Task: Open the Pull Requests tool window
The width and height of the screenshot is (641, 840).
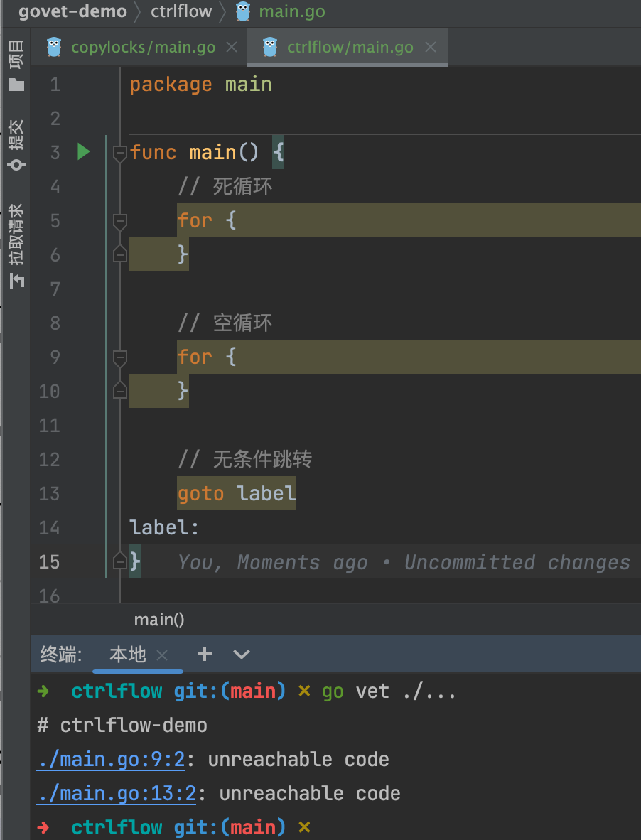Action: pyautogui.click(x=16, y=245)
